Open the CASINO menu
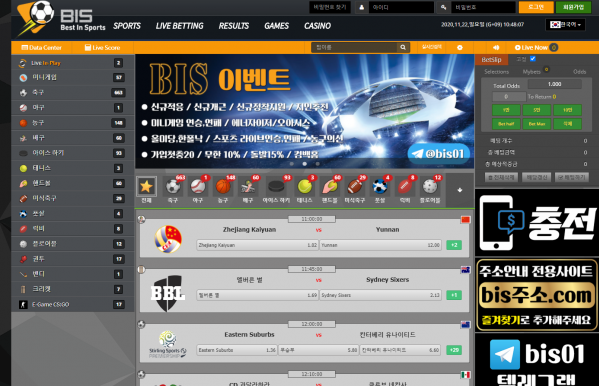The height and width of the screenshot is (386, 599). (317, 26)
